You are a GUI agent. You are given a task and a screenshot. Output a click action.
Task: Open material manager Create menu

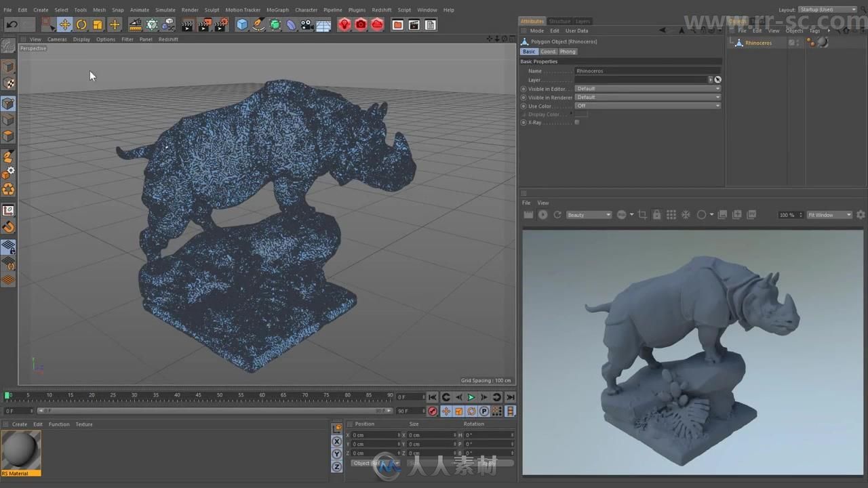pos(20,424)
